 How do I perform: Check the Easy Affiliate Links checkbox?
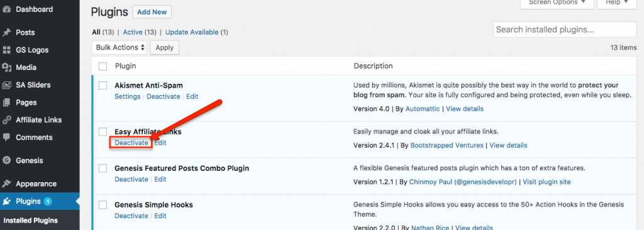tap(103, 132)
